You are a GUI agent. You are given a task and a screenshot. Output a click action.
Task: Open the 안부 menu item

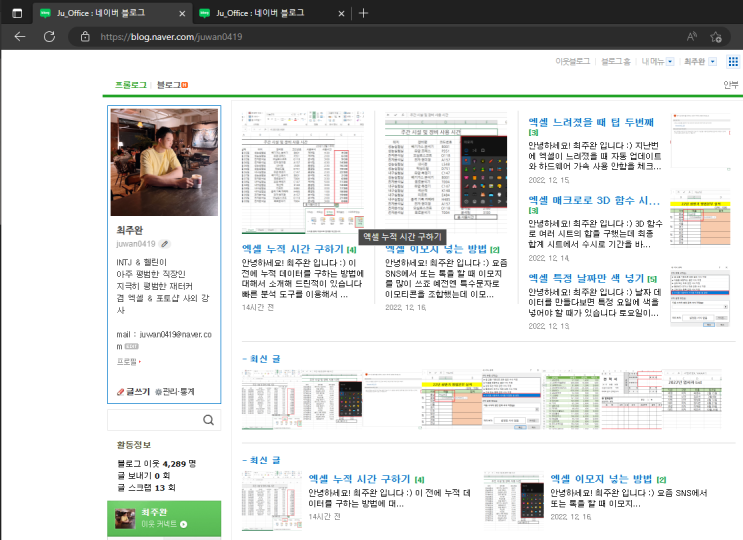[731, 85]
